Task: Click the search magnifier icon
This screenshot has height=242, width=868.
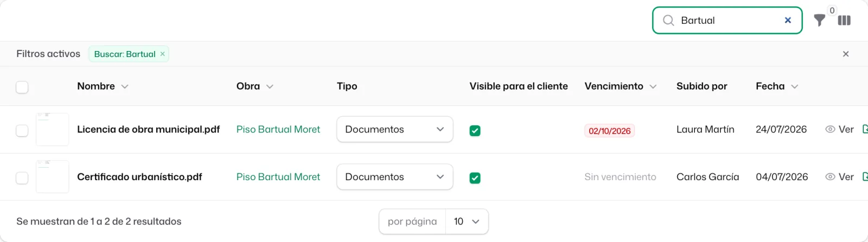Action: pos(668,21)
